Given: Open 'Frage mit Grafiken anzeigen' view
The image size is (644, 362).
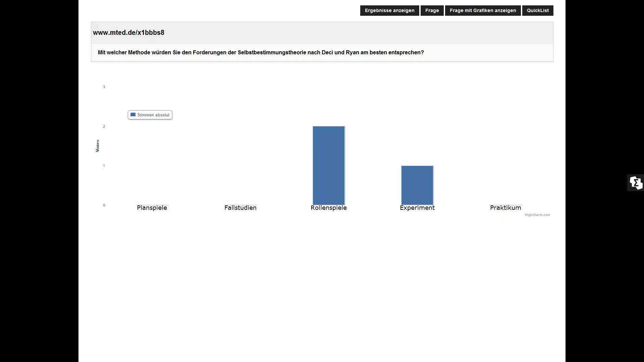Looking at the screenshot, I should pos(483,10).
